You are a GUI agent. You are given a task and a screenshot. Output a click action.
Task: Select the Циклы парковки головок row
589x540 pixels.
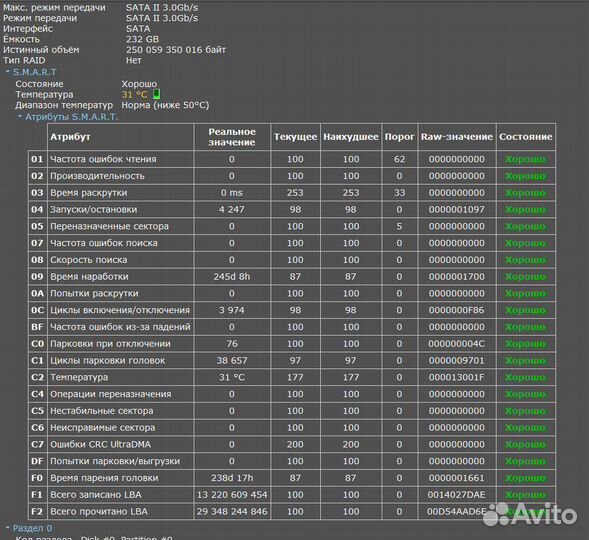(292, 361)
